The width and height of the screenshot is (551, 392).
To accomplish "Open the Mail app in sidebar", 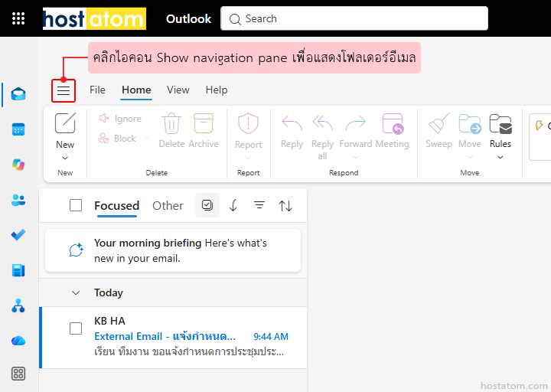I will [18, 94].
